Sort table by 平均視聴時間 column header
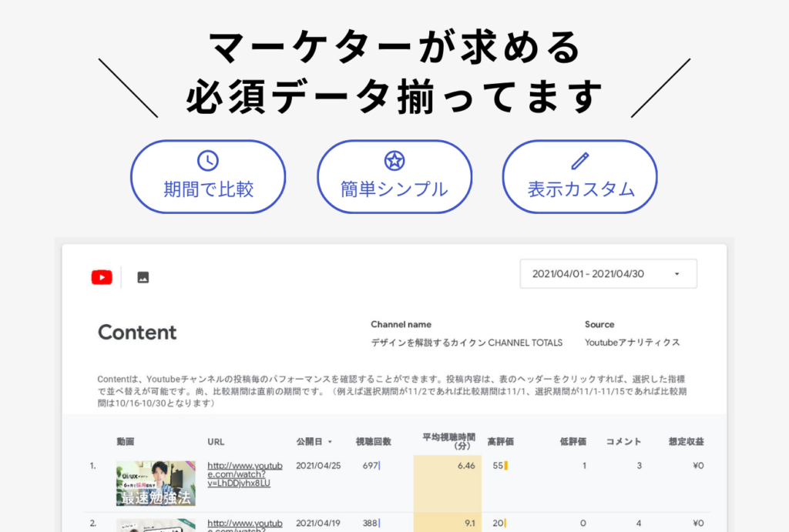The width and height of the screenshot is (789, 532). pos(449,441)
